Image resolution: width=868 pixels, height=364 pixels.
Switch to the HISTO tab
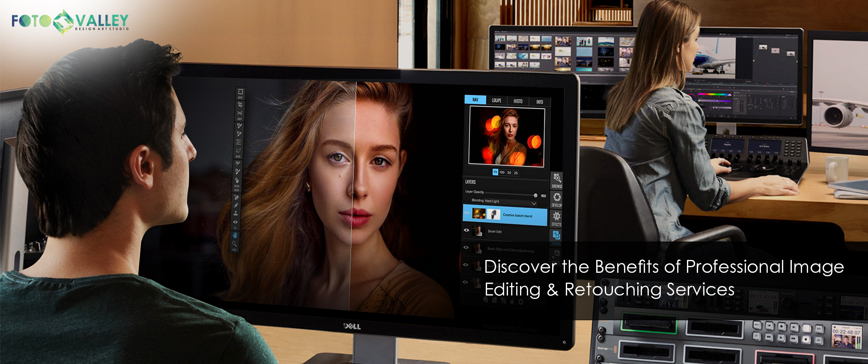[518, 101]
